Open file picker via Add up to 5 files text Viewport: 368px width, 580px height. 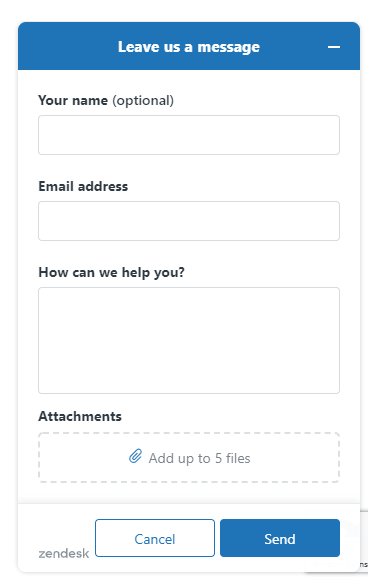[x=199, y=458]
